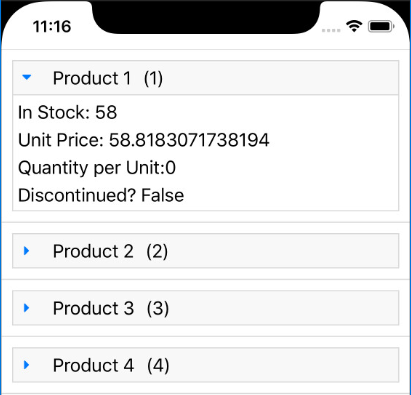Viewport: 411px width, 395px height.
Task: Expand Product 3 with its blue arrow
Action: click(x=27, y=308)
